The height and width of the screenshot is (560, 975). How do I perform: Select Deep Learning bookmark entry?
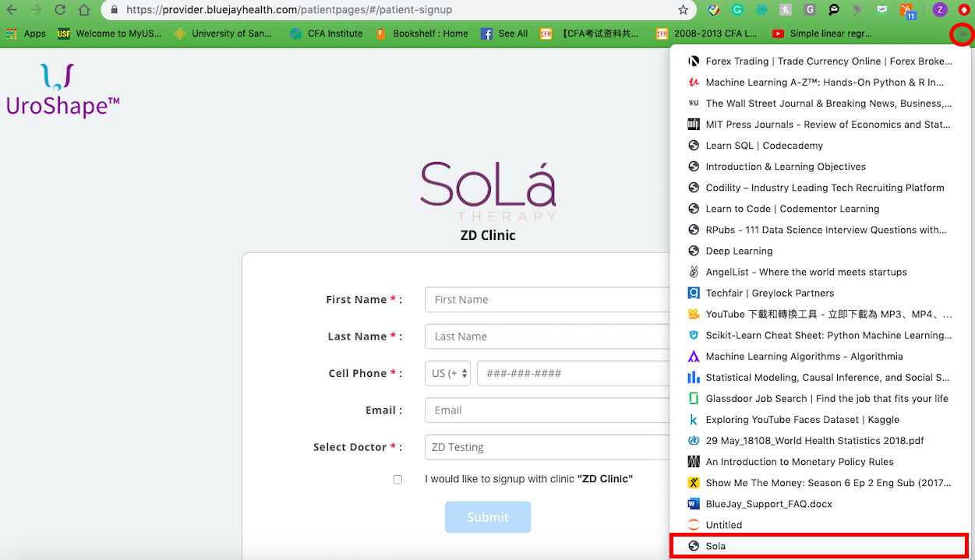click(820, 250)
